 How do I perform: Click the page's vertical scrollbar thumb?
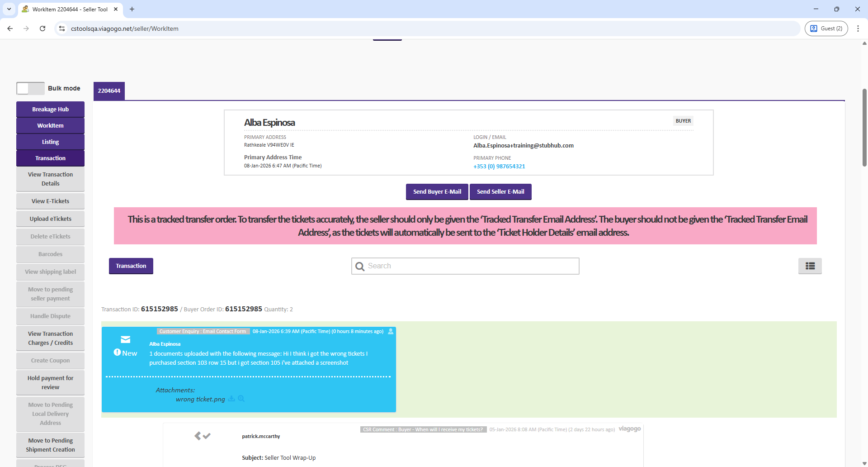[x=864, y=127]
